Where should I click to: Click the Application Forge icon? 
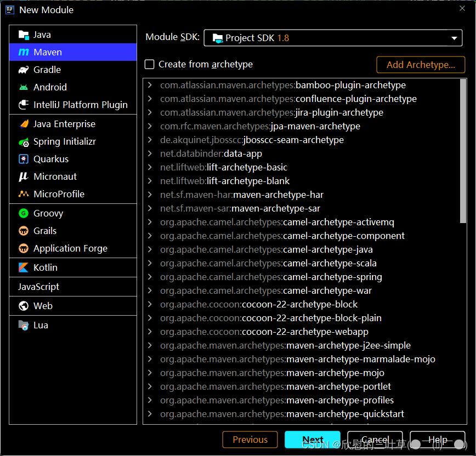24,248
